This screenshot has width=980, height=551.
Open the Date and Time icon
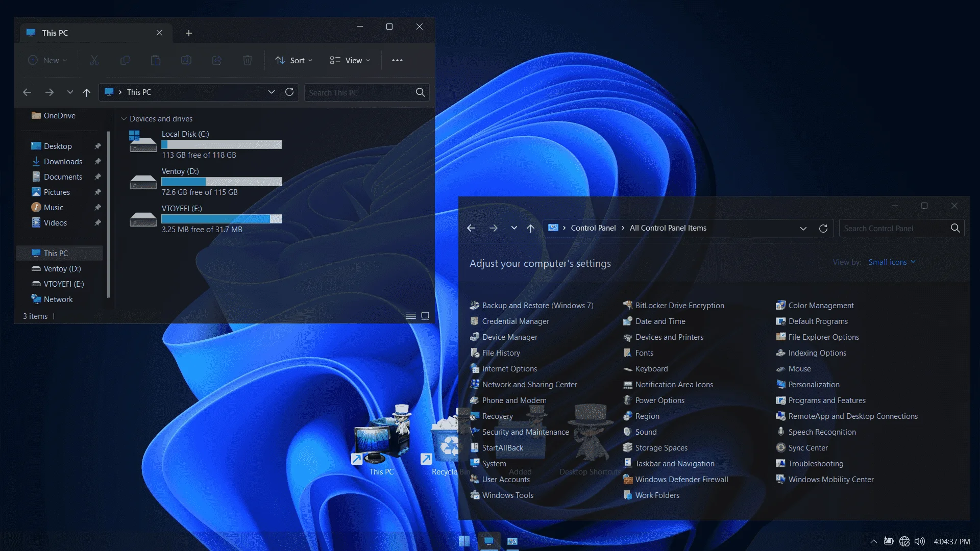[x=628, y=321]
